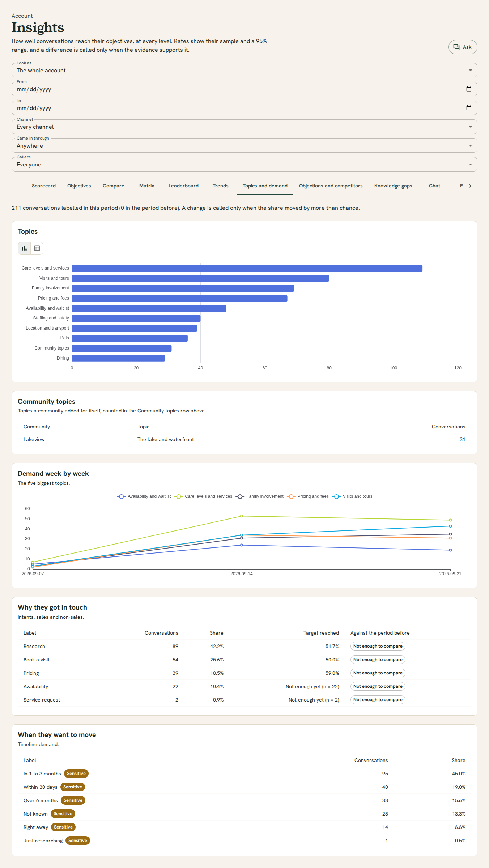Viewport: 489px width, 868px height.
Task: Switch to the Chat tab
Action: tap(434, 186)
